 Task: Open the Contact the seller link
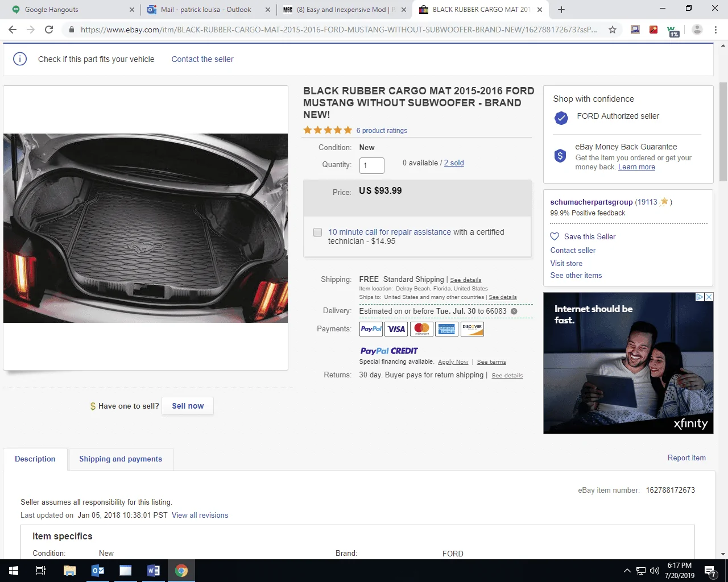[x=202, y=59]
